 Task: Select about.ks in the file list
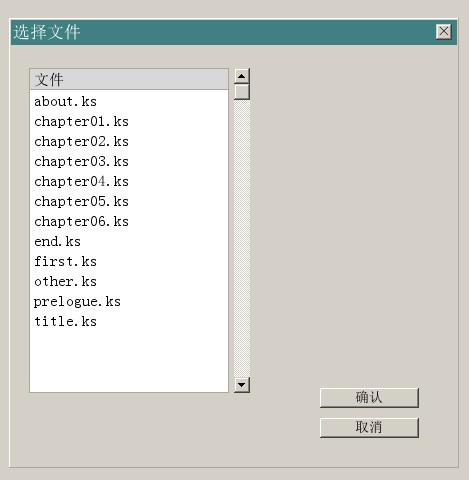click(129, 101)
